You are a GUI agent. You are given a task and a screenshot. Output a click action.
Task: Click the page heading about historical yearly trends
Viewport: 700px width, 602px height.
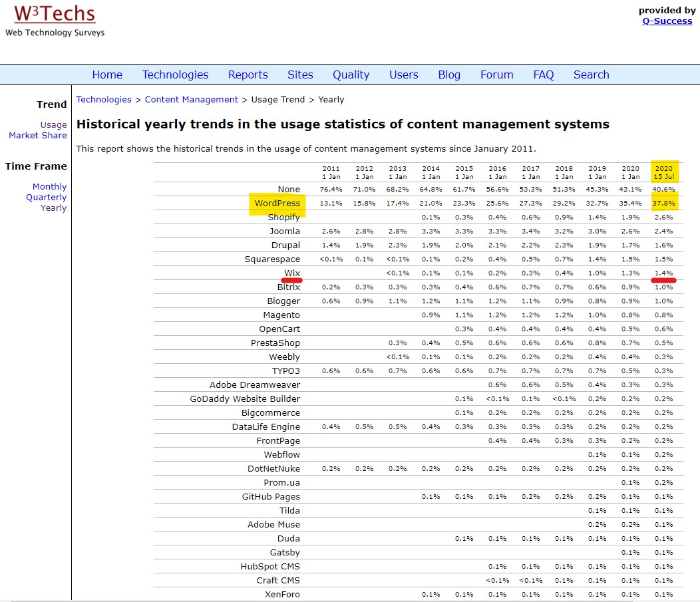pyautogui.click(x=343, y=124)
